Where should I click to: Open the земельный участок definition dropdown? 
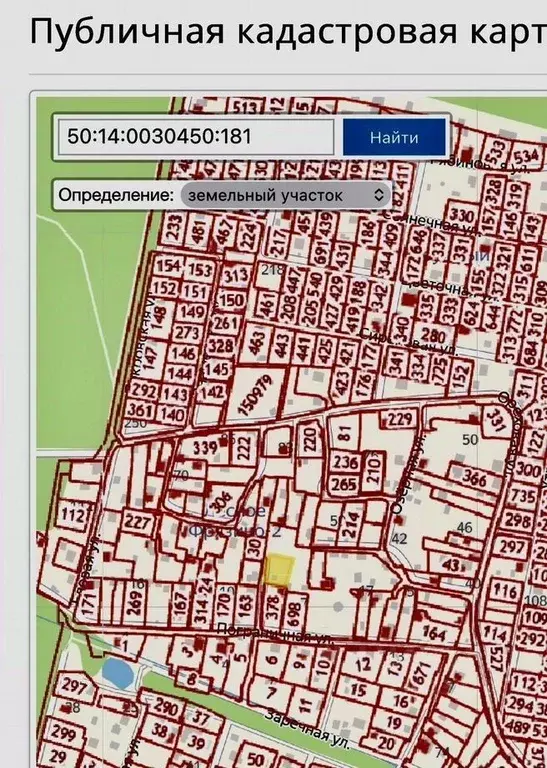point(285,195)
